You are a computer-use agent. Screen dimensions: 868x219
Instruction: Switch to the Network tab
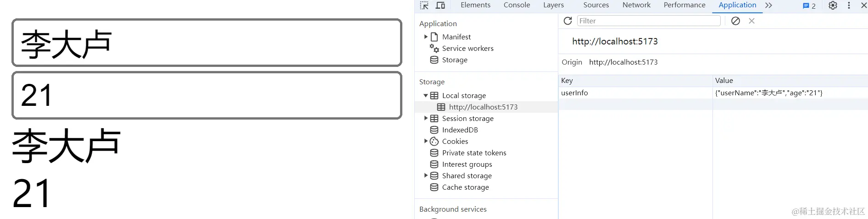point(636,5)
